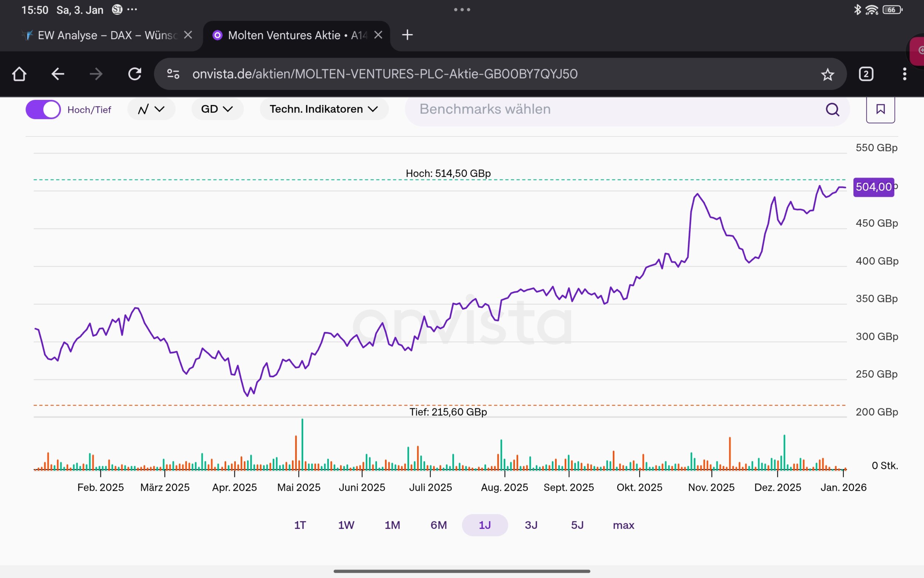
Task: Go to browser home page icon
Action: [19, 74]
